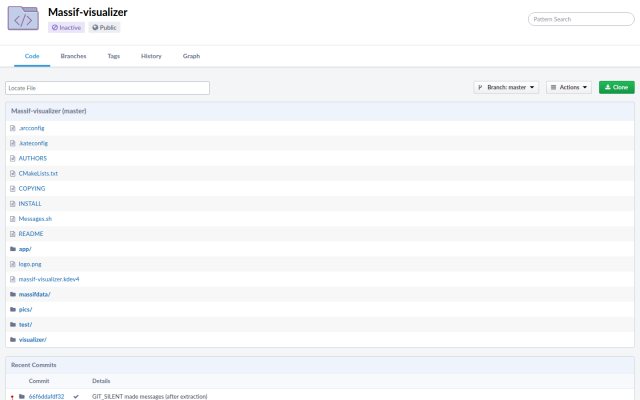Viewport: 640px width, 400px height.
Task: Click the repository code folder icon
Action: pos(23,19)
